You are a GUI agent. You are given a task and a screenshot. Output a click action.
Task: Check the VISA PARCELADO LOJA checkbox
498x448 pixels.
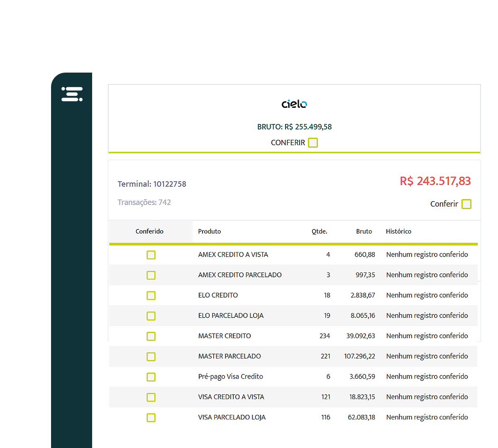click(x=151, y=417)
